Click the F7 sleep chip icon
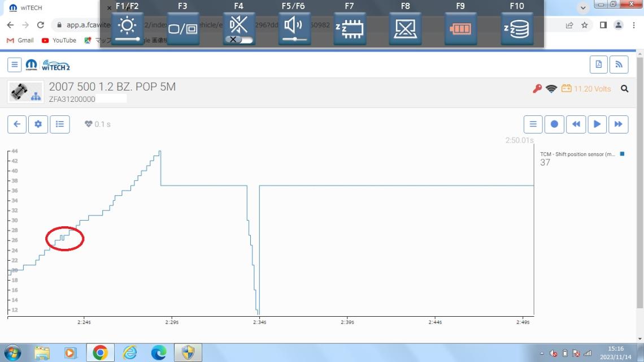Viewport: 644px width, 362px height. point(350,28)
